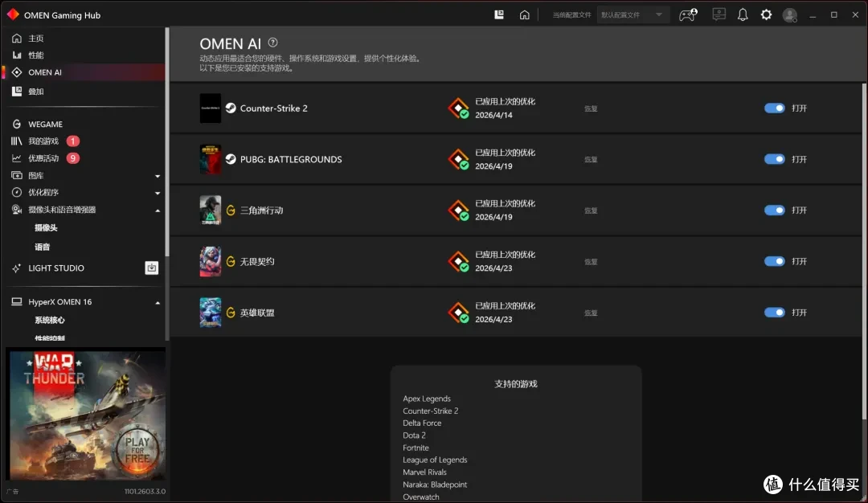868x503 pixels.
Task: Disable OMEN AI for PUBG: BATTLEGROUNDS
Action: click(775, 159)
